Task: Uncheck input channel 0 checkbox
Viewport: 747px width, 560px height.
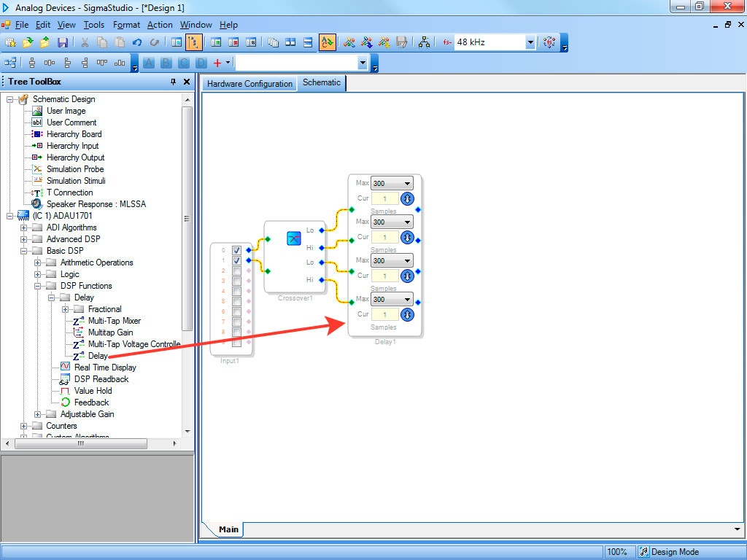Action: coord(236,250)
